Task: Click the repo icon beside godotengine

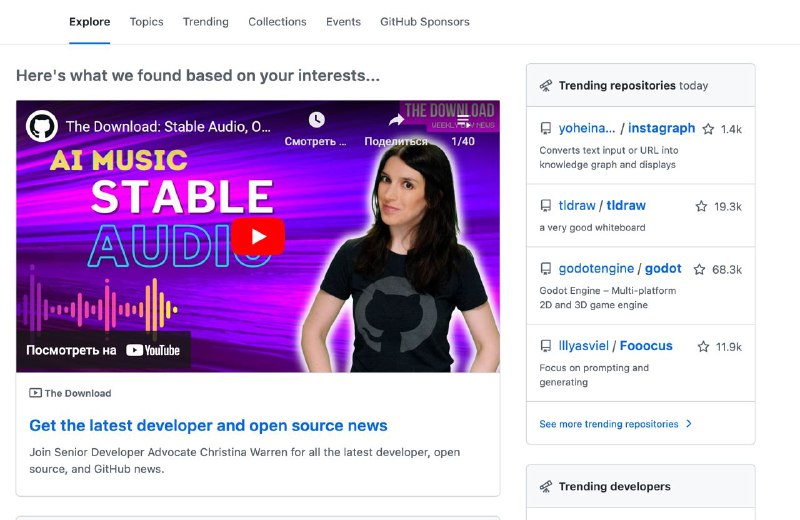Action: pos(545,269)
